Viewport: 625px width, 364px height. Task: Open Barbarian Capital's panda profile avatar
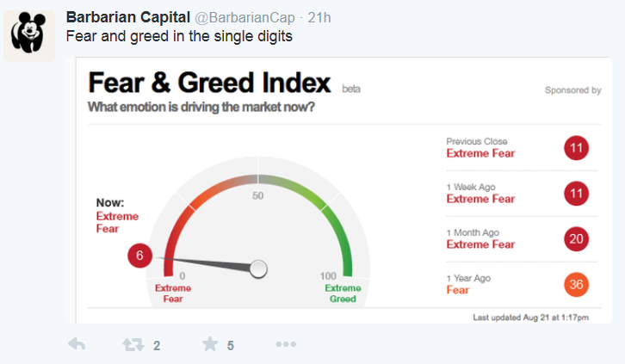(29, 36)
